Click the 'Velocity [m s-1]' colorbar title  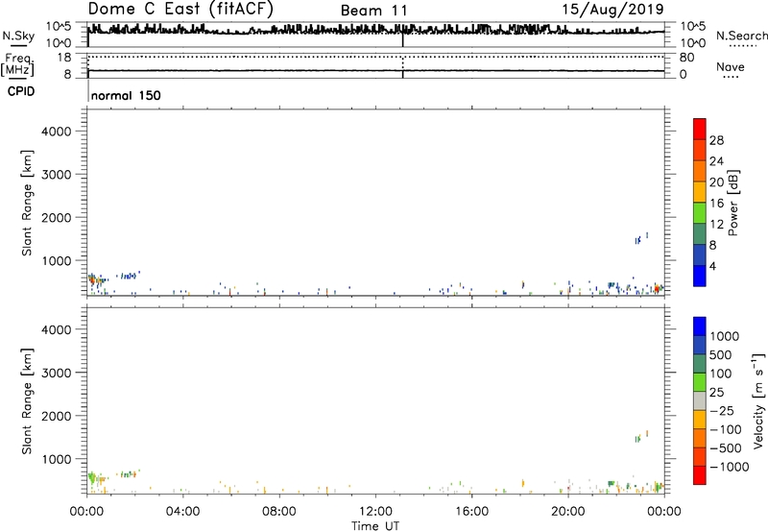[758, 400]
